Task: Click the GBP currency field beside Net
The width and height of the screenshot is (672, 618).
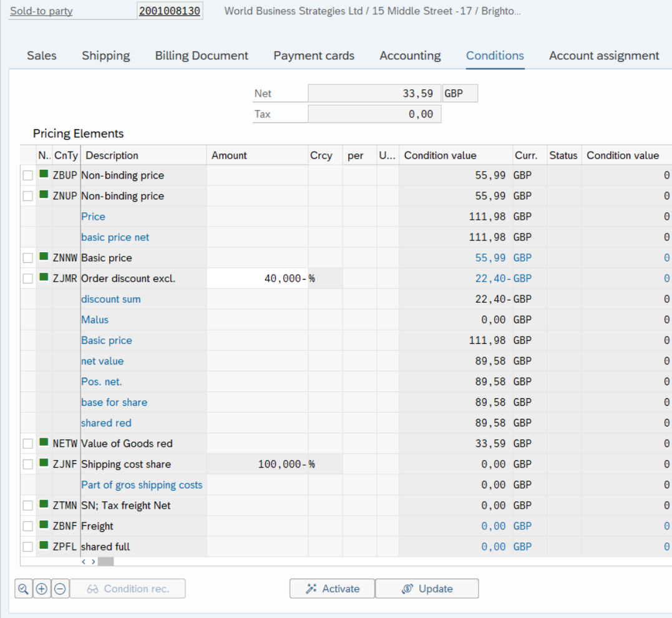Action: pyautogui.click(x=460, y=94)
